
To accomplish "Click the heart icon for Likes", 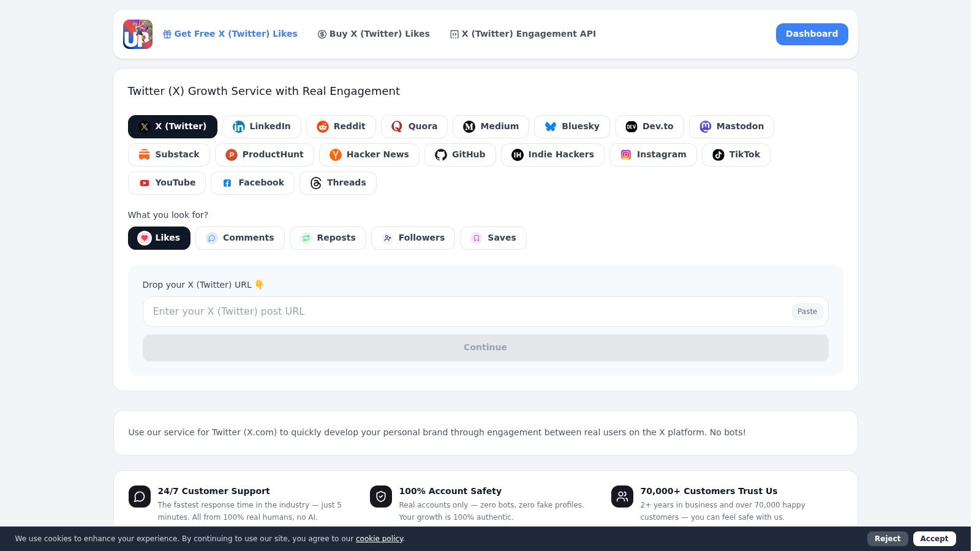I will pyautogui.click(x=145, y=238).
